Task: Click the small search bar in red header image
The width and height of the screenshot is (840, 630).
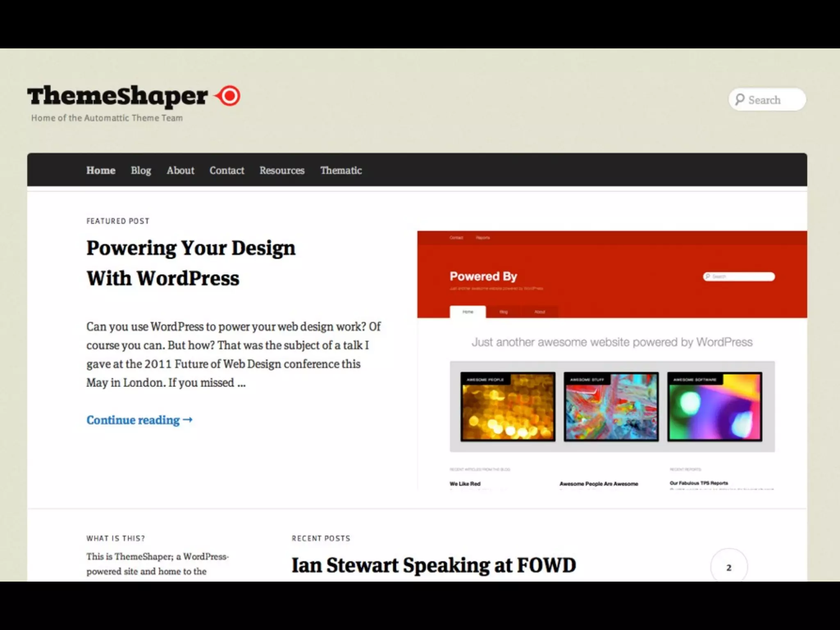Action: (739, 276)
